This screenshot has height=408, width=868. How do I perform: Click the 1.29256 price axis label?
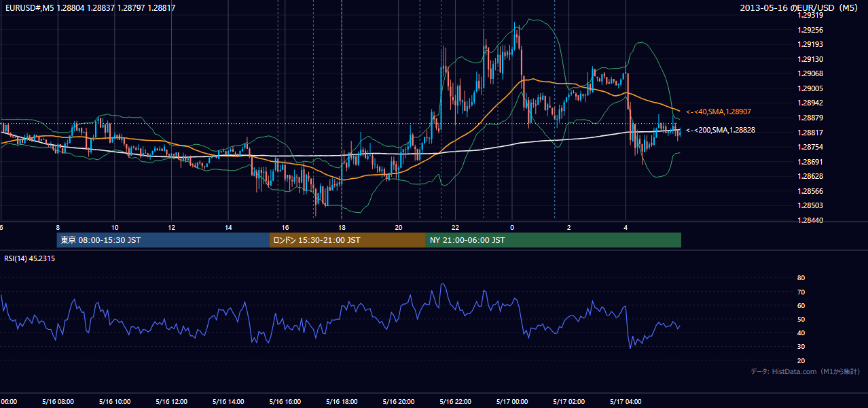click(810, 30)
